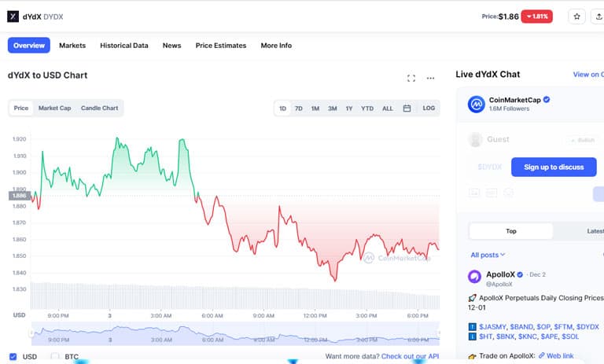The image size is (604, 364).
Task: Open the Price Estimates tab
Action: coord(221,46)
